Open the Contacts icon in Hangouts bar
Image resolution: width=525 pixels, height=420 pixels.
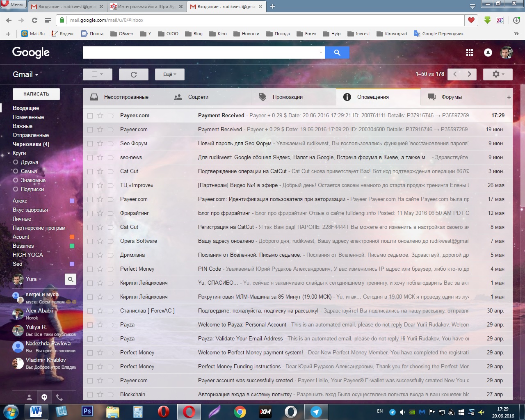pyautogui.click(x=29, y=397)
